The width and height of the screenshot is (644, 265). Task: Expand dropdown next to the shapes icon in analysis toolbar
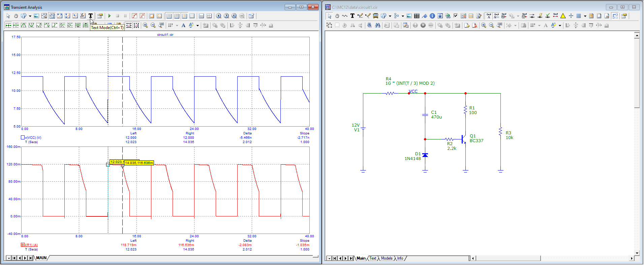[30, 16]
